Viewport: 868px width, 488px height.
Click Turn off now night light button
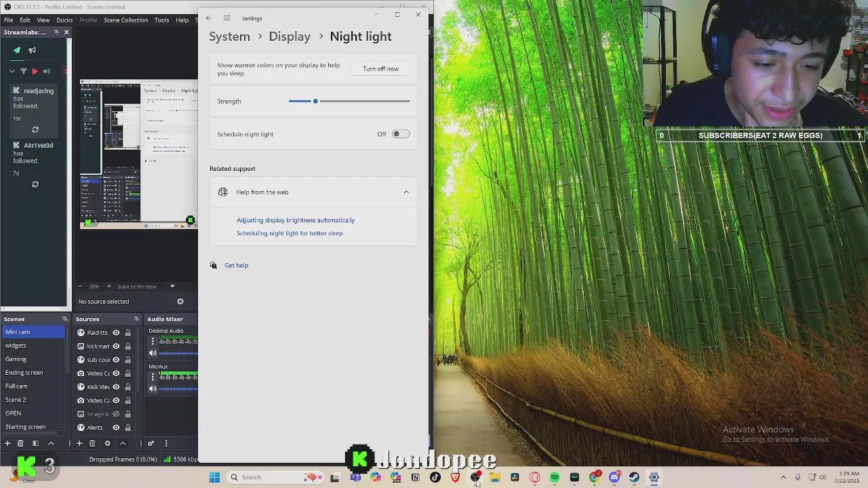click(x=380, y=68)
